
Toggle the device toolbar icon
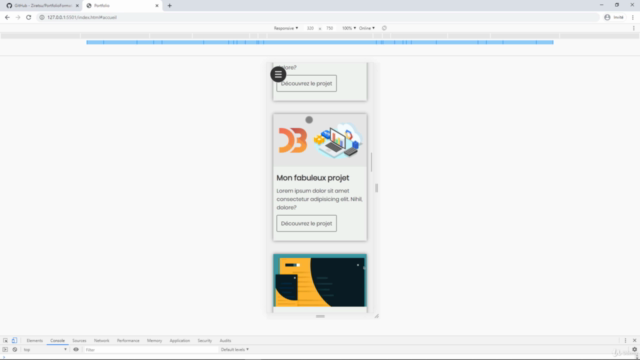(14, 340)
